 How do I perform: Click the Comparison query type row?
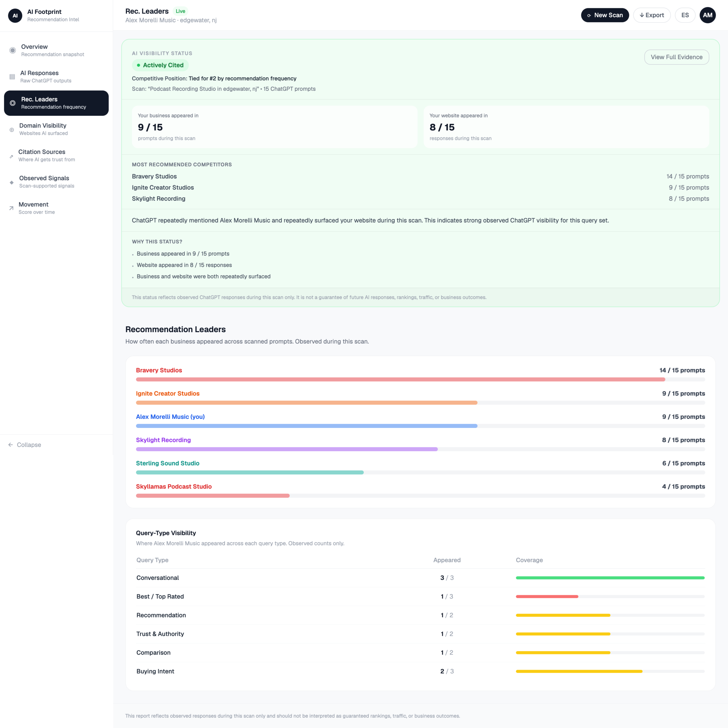click(x=421, y=652)
